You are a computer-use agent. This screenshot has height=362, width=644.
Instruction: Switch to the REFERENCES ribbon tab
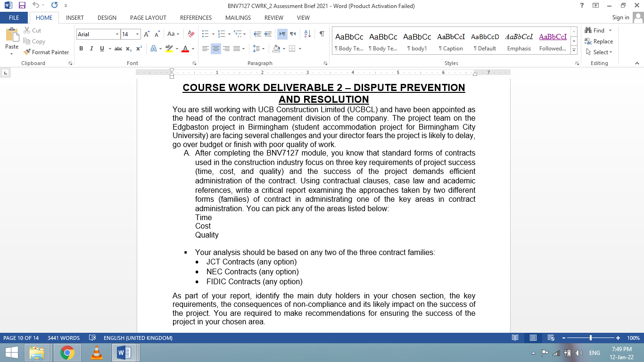click(196, 17)
